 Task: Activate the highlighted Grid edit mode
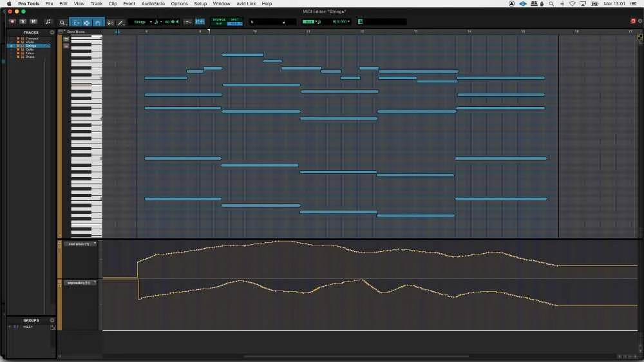point(234,23)
